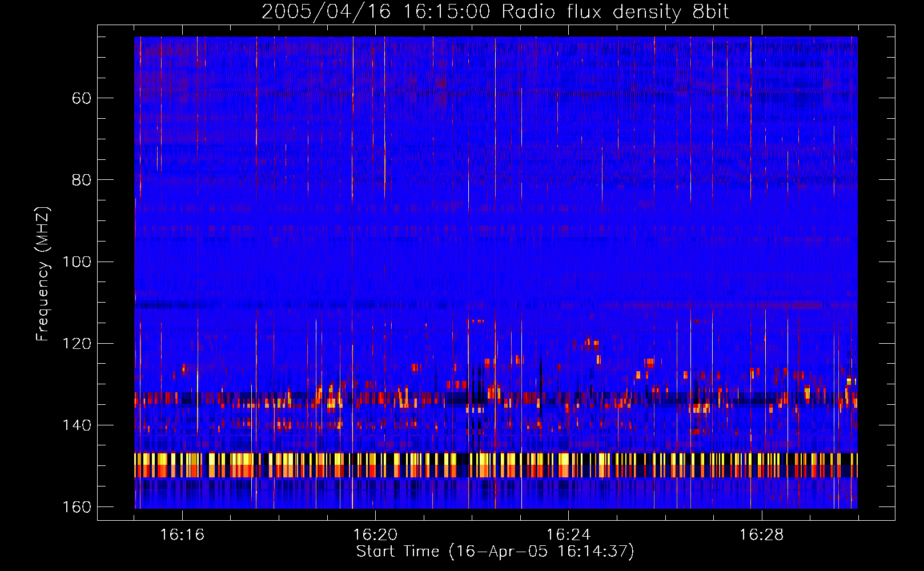Click the 160 frequency tick label
The height and width of the screenshot is (571, 924).
pyautogui.click(x=76, y=507)
